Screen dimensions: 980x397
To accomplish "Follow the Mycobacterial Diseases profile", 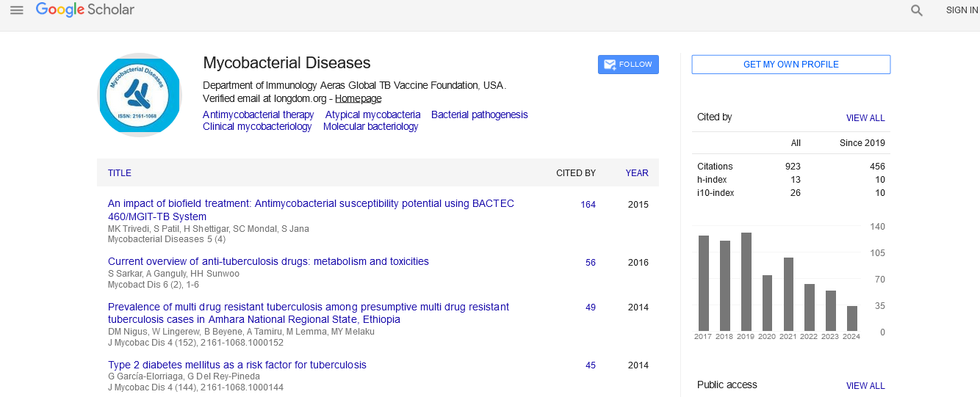I will click(x=628, y=65).
